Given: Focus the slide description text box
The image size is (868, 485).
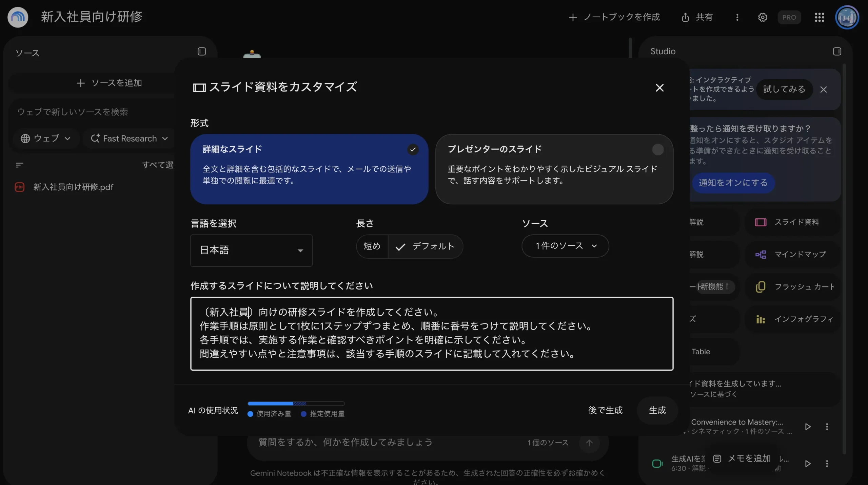Looking at the screenshot, I should pos(432,334).
